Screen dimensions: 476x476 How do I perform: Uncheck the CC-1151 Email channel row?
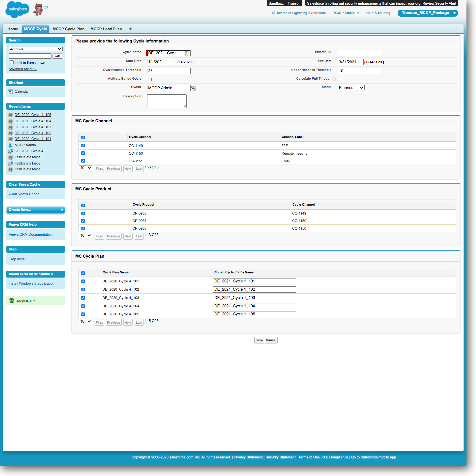83,161
